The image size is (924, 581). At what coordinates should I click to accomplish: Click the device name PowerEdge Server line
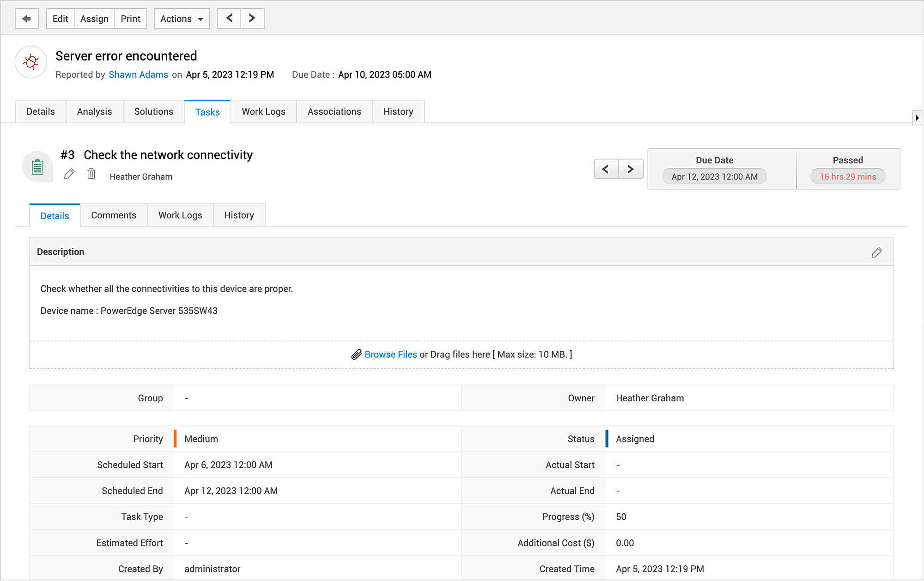point(129,311)
